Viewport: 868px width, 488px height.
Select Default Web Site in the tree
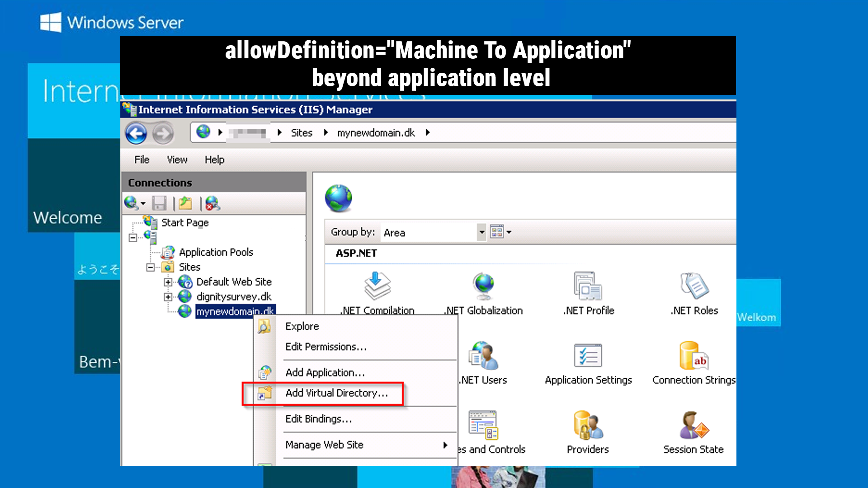(234, 282)
